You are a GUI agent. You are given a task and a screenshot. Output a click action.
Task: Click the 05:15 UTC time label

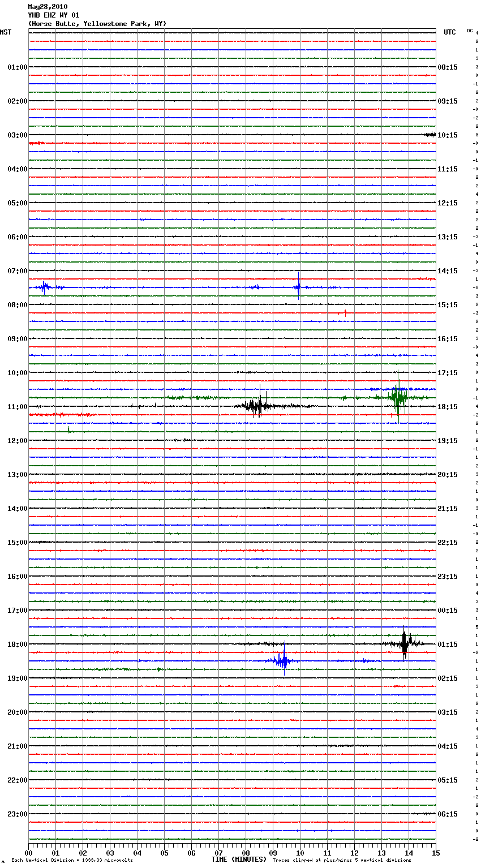448,780
